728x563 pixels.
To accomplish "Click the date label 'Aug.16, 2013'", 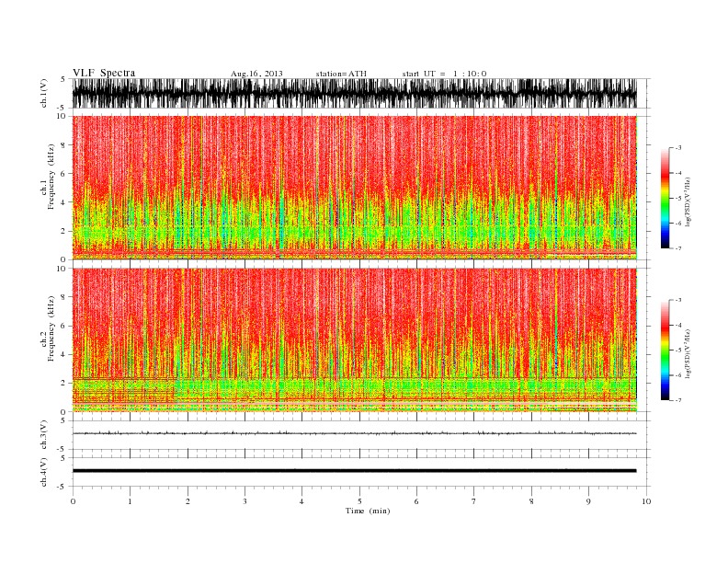I will (256, 74).
